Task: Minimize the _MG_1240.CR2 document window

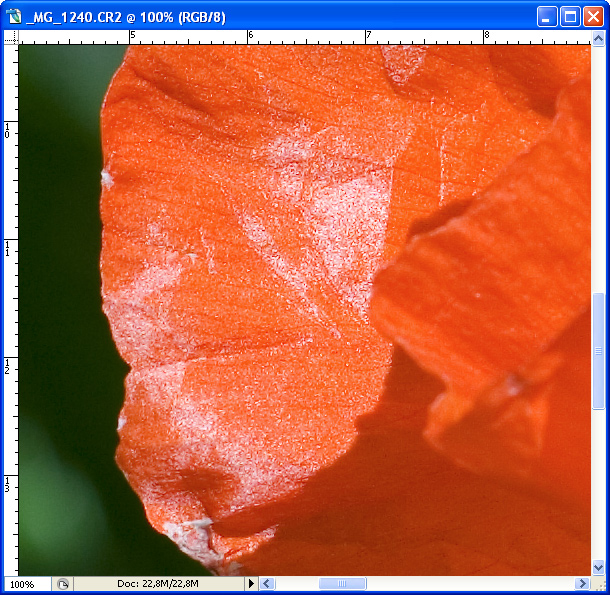Action: [547, 17]
